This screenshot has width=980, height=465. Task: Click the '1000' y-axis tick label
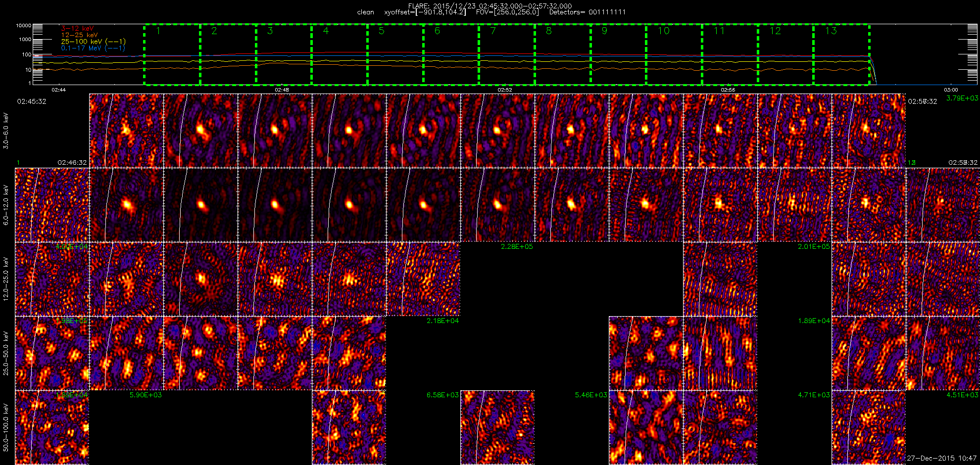[x=25, y=40]
